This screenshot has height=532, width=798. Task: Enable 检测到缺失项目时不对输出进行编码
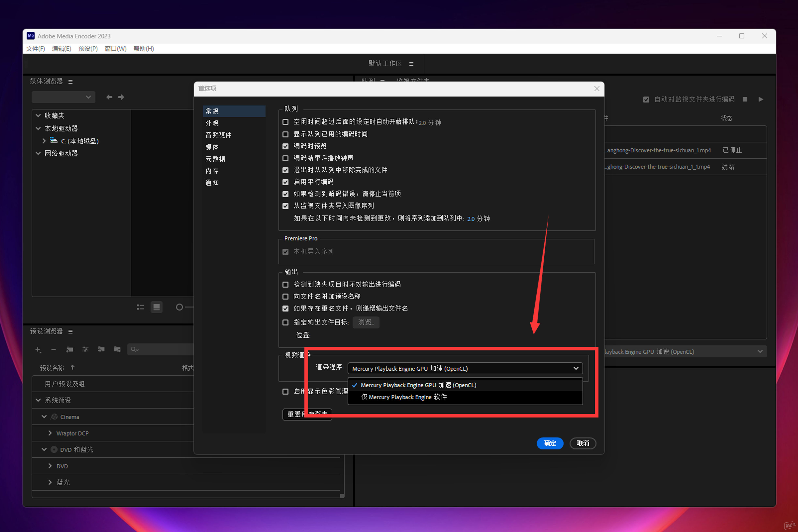(286, 285)
